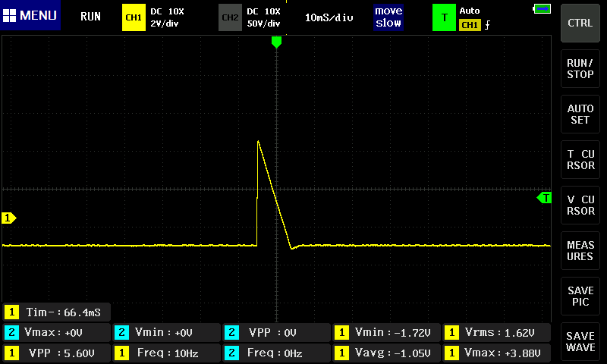
Task: Click the Auto trigger mode label
Action: click(x=470, y=11)
